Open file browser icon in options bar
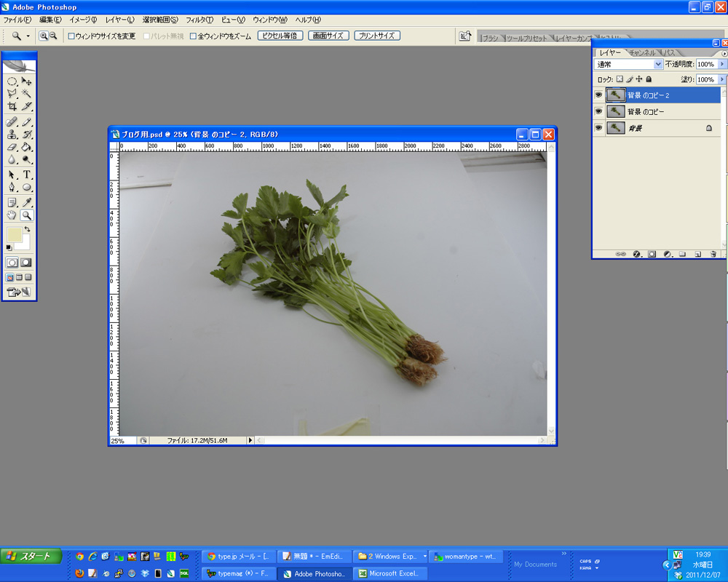728x582 pixels. click(x=464, y=36)
